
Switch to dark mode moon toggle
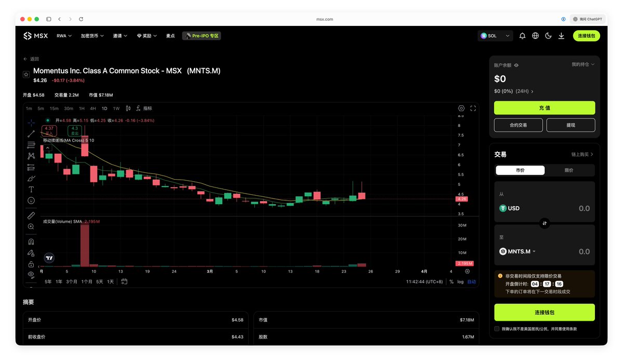point(548,36)
